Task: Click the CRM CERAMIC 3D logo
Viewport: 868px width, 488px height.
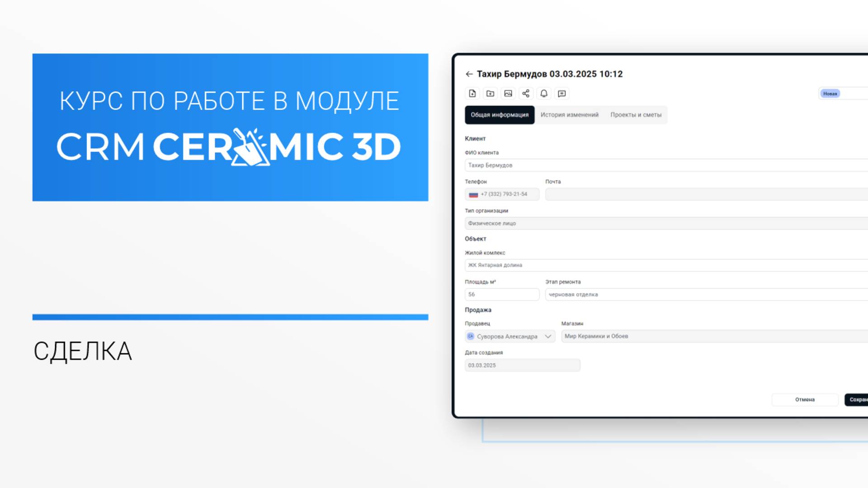Action: pyautogui.click(x=228, y=147)
